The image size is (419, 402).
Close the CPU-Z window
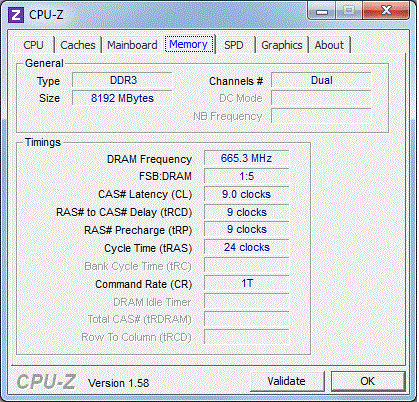pos(386,11)
